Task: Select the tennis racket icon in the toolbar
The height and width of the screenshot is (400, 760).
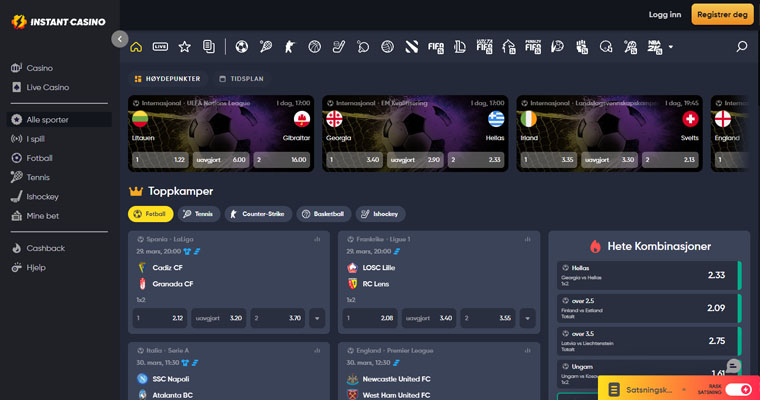Action: click(x=266, y=47)
